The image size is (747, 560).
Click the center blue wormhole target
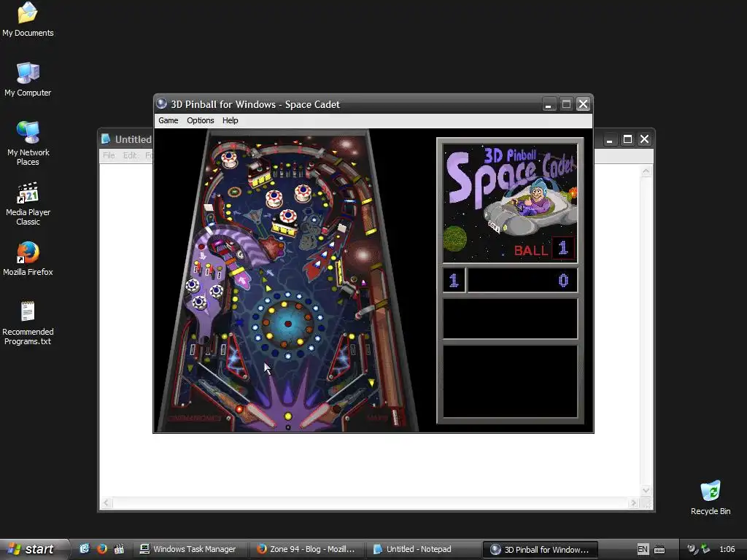pyautogui.click(x=287, y=324)
